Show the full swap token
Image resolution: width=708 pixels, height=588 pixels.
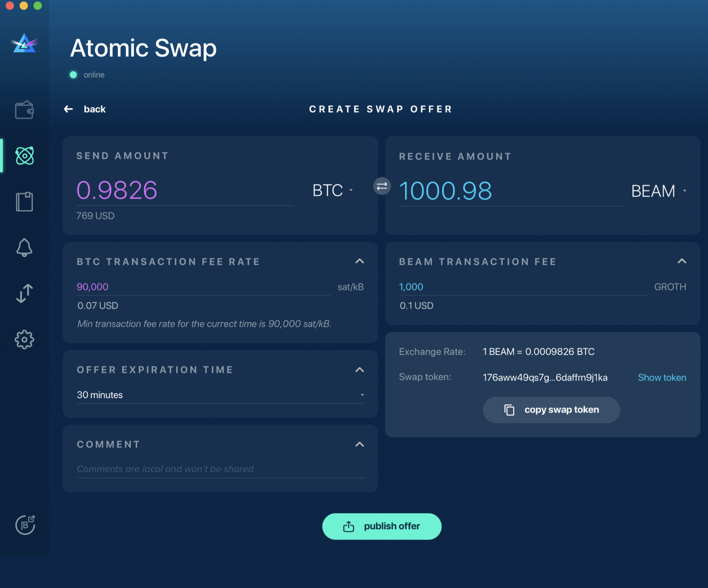click(x=662, y=377)
